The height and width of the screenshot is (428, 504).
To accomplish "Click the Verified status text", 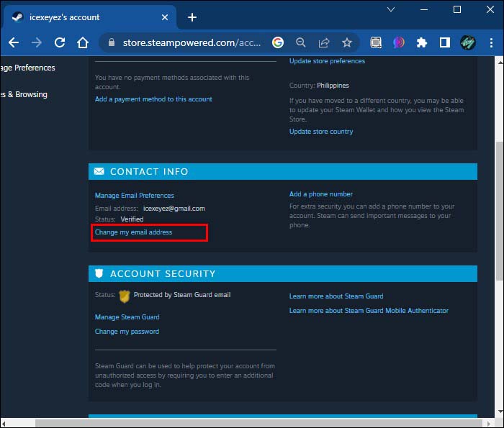I will 132,219.
